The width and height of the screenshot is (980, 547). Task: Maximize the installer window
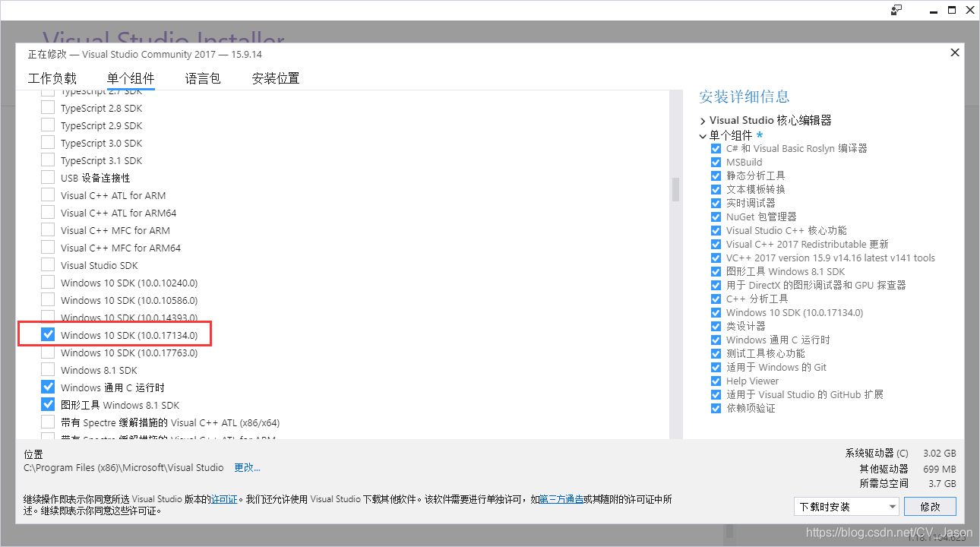pyautogui.click(x=952, y=9)
